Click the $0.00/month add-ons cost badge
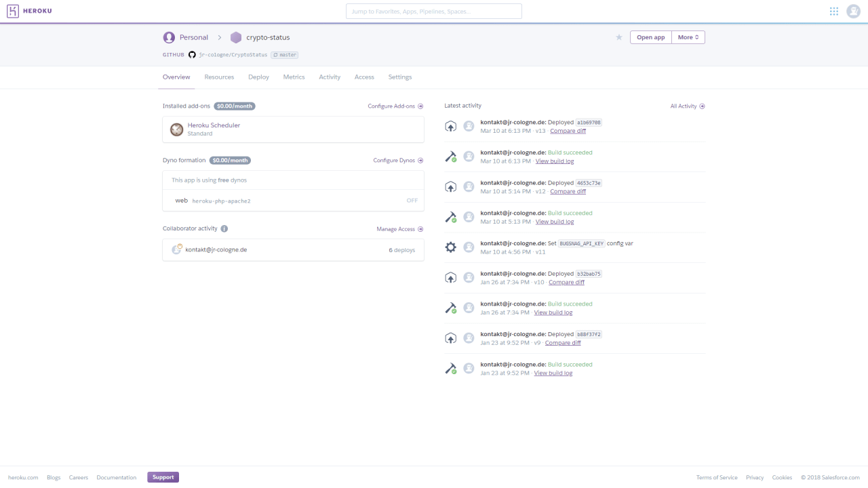868x488 pixels. pyautogui.click(x=235, y=106)
